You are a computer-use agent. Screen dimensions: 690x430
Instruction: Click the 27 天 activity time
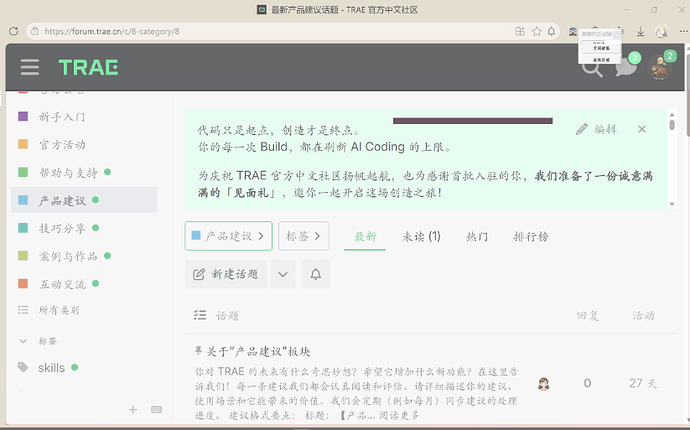[x=643, y=383]
